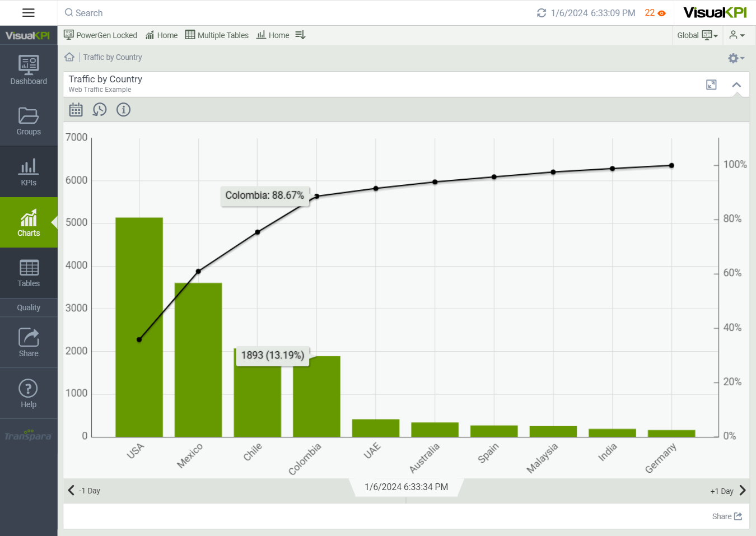Collapse the Traffic by Country panel
The width and height of the screenshot is (756, 536).
(x=736, y=85)
